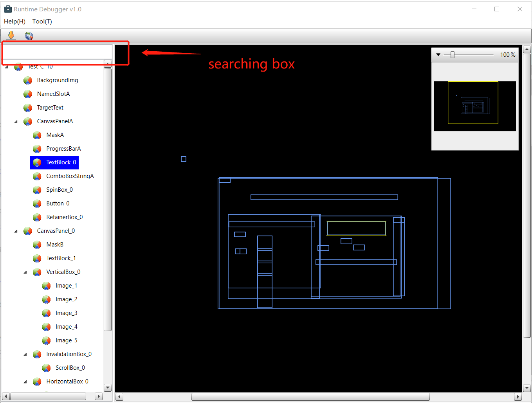Click the Image_5 node icon
Screen dimensions: 532x403
click(x=47, y=340)
